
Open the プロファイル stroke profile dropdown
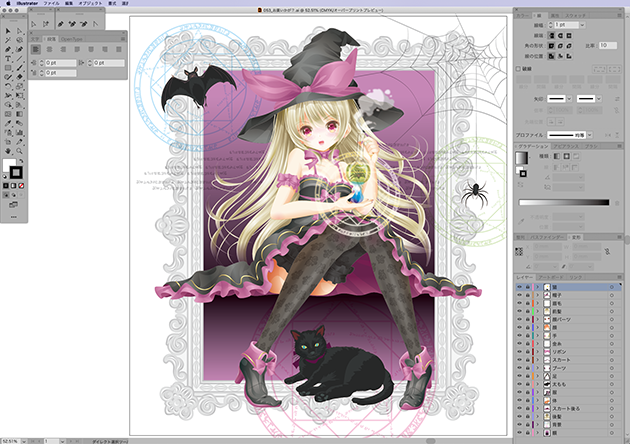[590, 135]
